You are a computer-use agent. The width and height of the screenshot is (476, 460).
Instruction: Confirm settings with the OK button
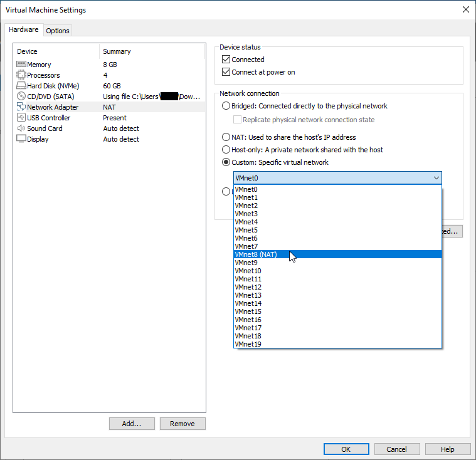pyautogui.click(x=346, y=449)
